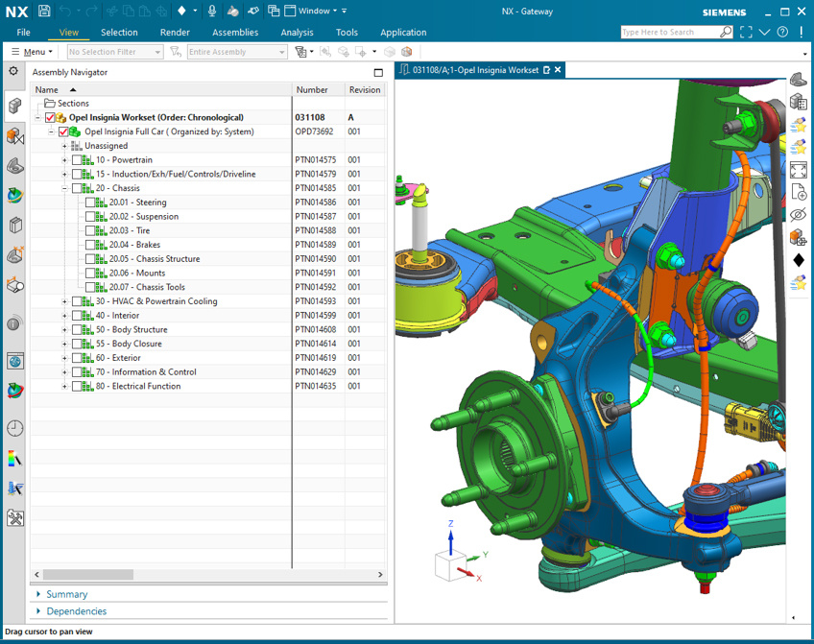Uncheck the Opel Insignia Full Car checkbox

(x=63, y=131)
